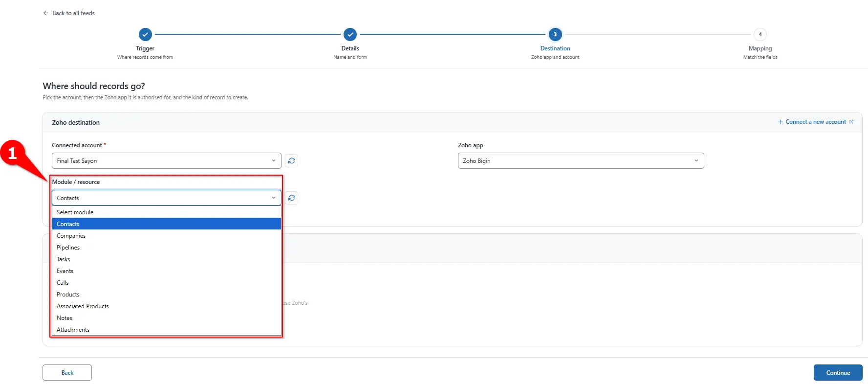This screenshot has height=386, width=868.
Task: Click the 'Zoho destination' section header
Action: point(76,123)
